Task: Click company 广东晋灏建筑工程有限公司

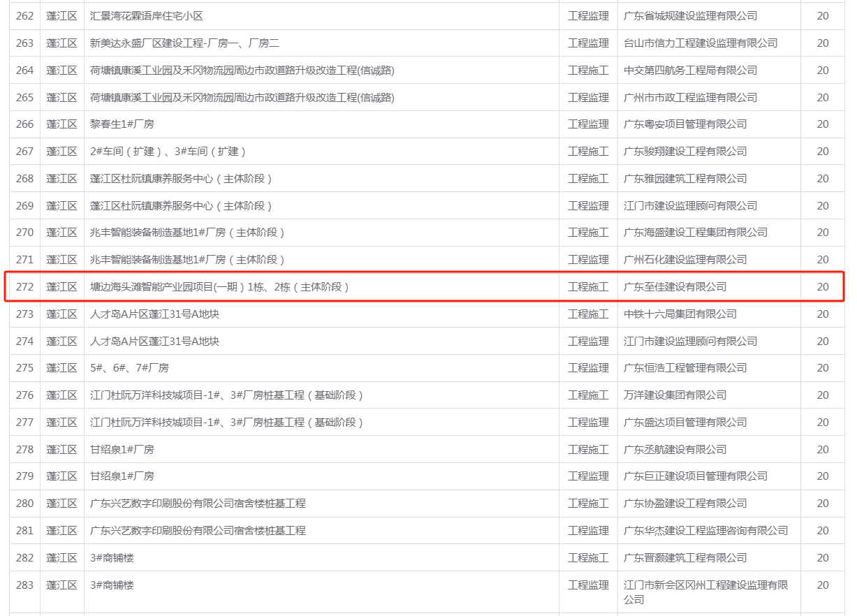Action: 685,557
